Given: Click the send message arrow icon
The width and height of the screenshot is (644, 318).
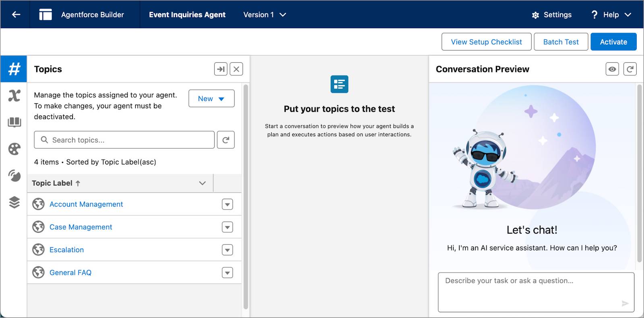Looking at the screenshot, I should (625, 303).
